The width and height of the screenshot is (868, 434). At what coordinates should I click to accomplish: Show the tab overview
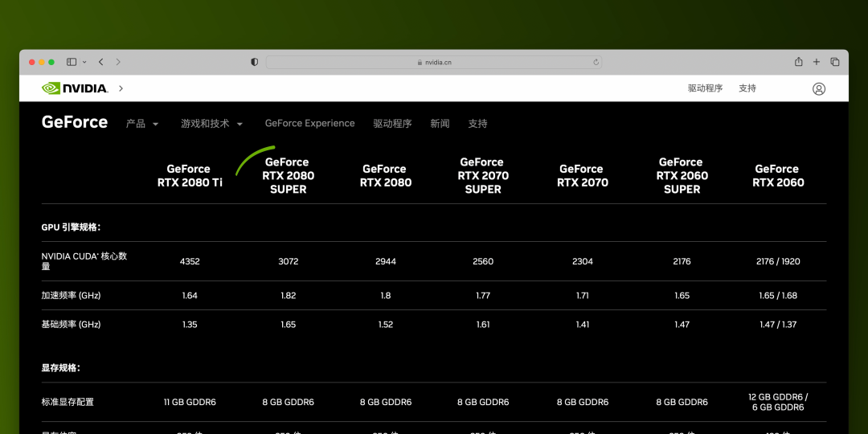[835, 62]
